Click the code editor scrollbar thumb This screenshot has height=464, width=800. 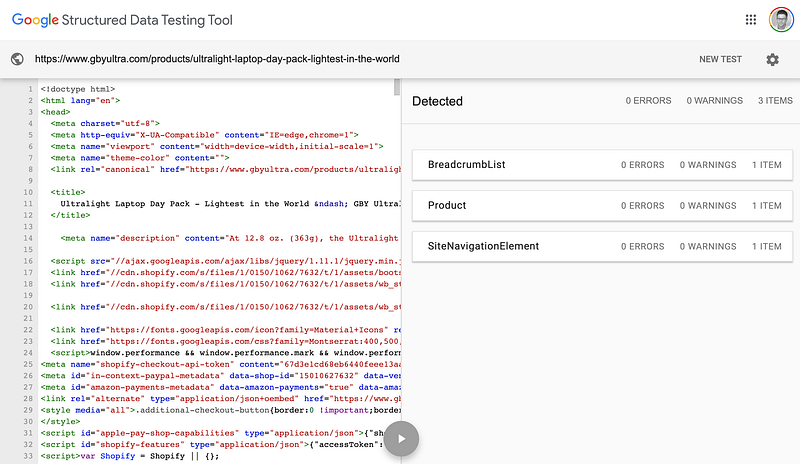point(397,87)
